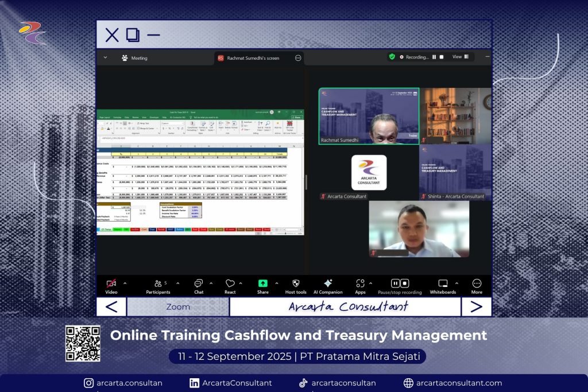Viewport: 588px width, 392px height.
Task: Open the Apps icon in toolbar
Action: tap(360, 284)
